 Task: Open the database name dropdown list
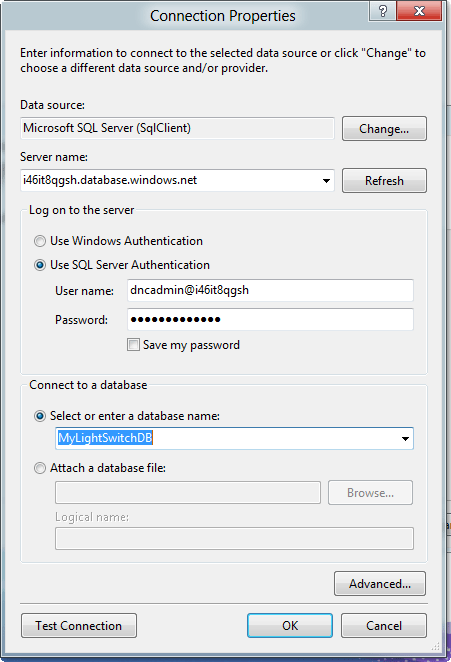pos(405,439)
